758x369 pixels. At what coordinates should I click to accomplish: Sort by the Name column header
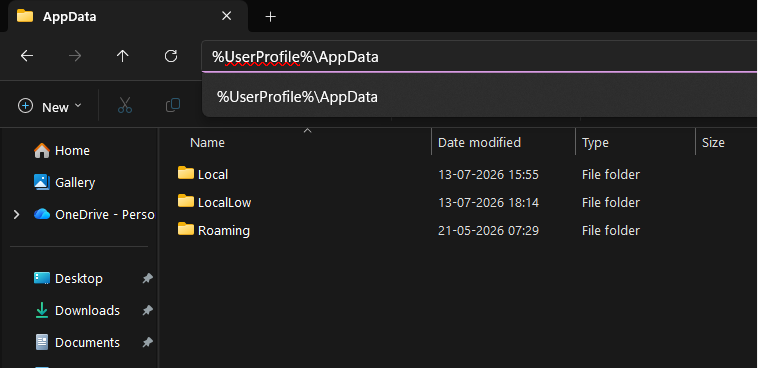point(207,143)
